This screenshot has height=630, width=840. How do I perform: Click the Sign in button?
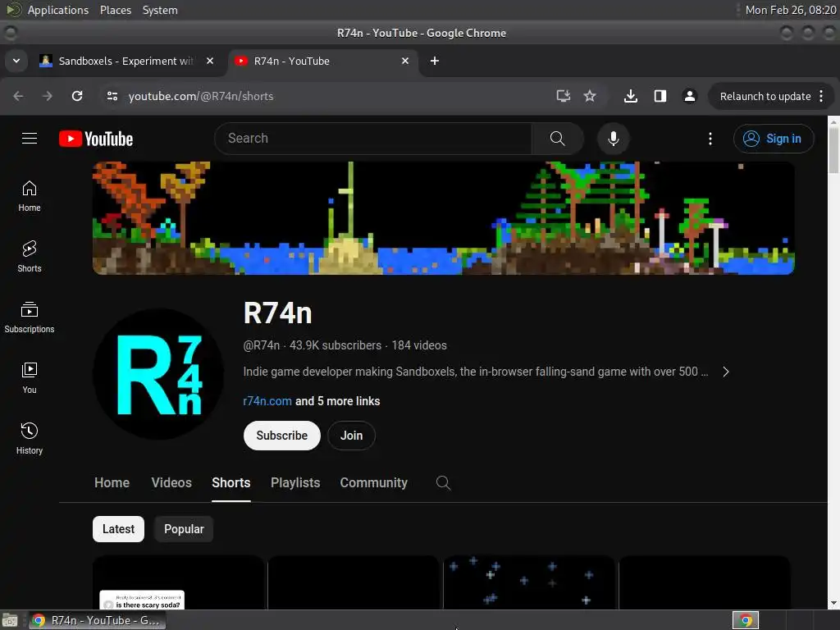(774, 139)
